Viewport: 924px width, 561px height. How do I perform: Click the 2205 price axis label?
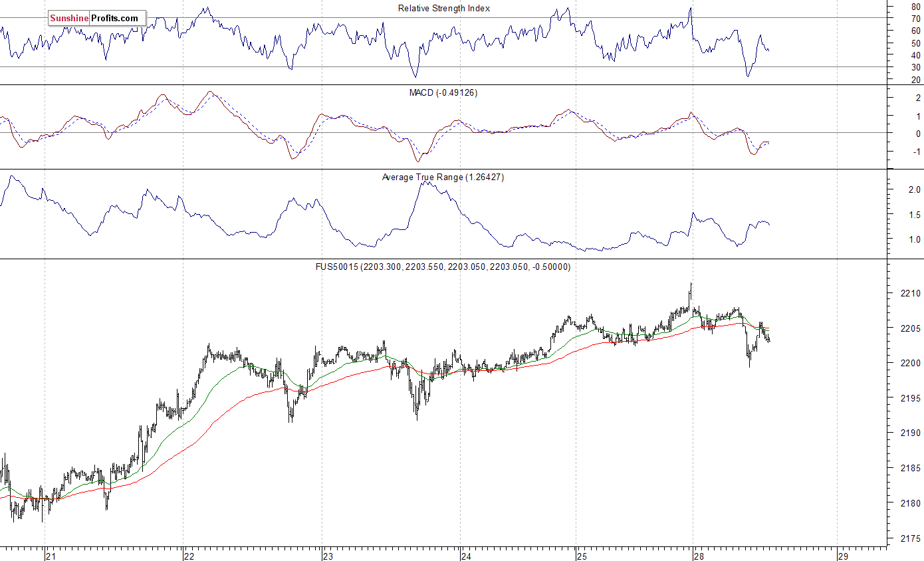[x=910, y=328]
